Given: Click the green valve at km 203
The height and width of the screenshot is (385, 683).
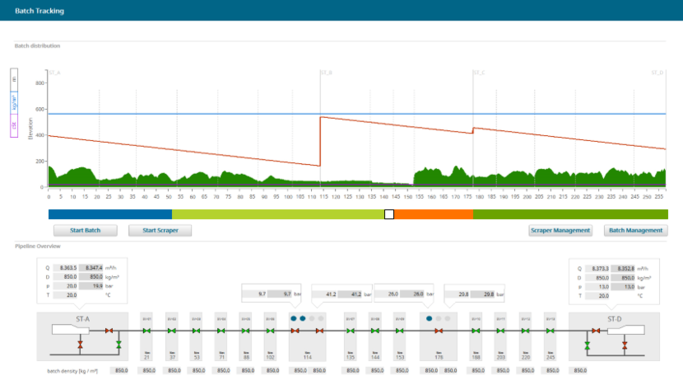Looking at the screenshot, I should click(501, 331).
